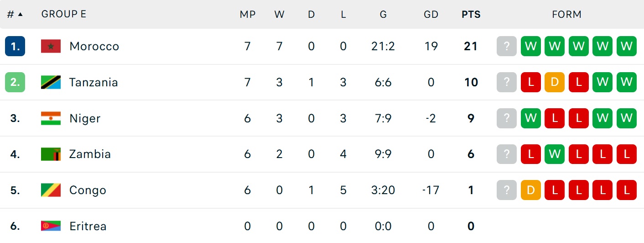Click Zambia's green W win badge

point(555,154)
